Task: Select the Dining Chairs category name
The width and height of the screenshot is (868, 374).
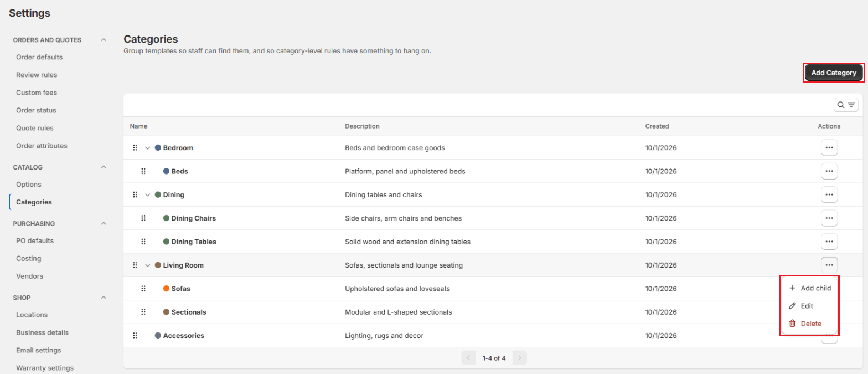Action: 194,218
